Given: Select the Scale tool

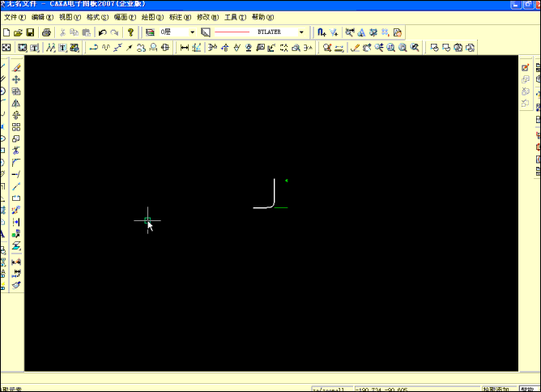Looking at the screenshot, I should pos(16,138).
